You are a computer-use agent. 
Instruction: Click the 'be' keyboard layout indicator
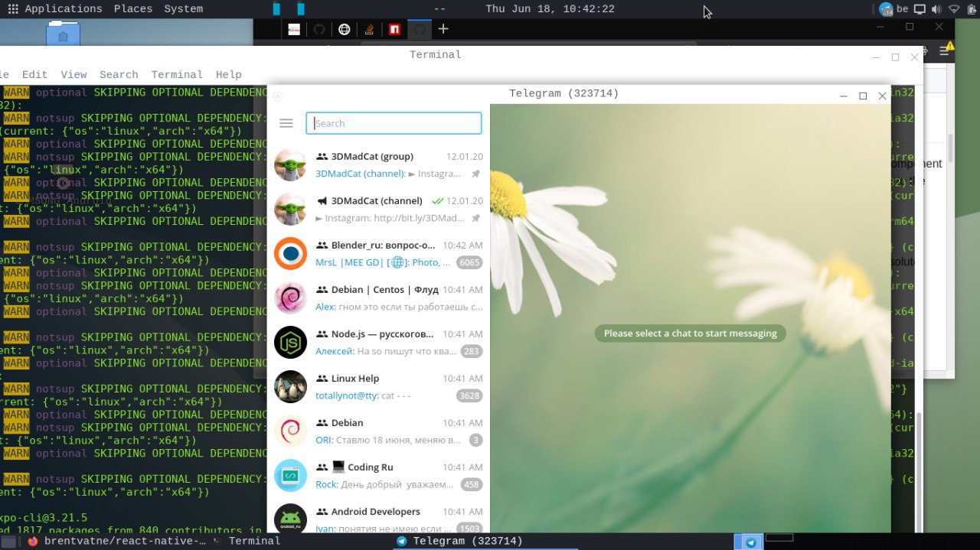(x=902, y=9)
